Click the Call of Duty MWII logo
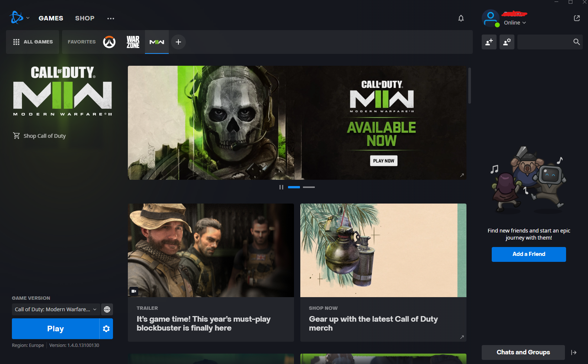This screenshot has width=588, height=364. [x=62, y=91]
